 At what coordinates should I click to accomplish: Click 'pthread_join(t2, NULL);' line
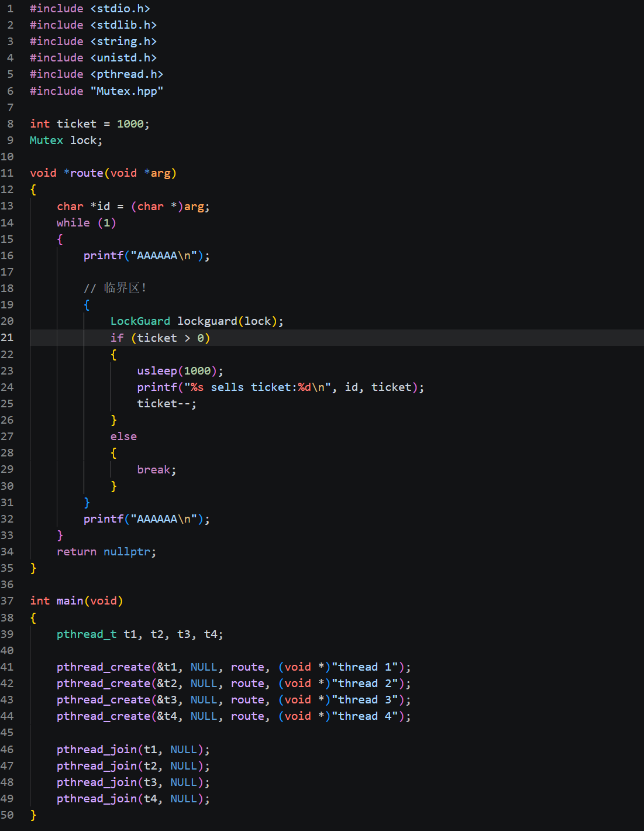133,766
